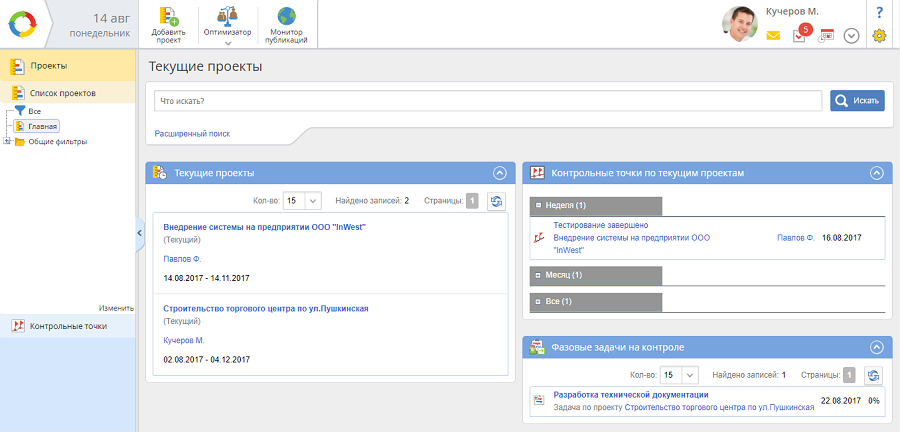Expand the Common filters tree node
The image size is (900, 441).
[x=7, y=141]
